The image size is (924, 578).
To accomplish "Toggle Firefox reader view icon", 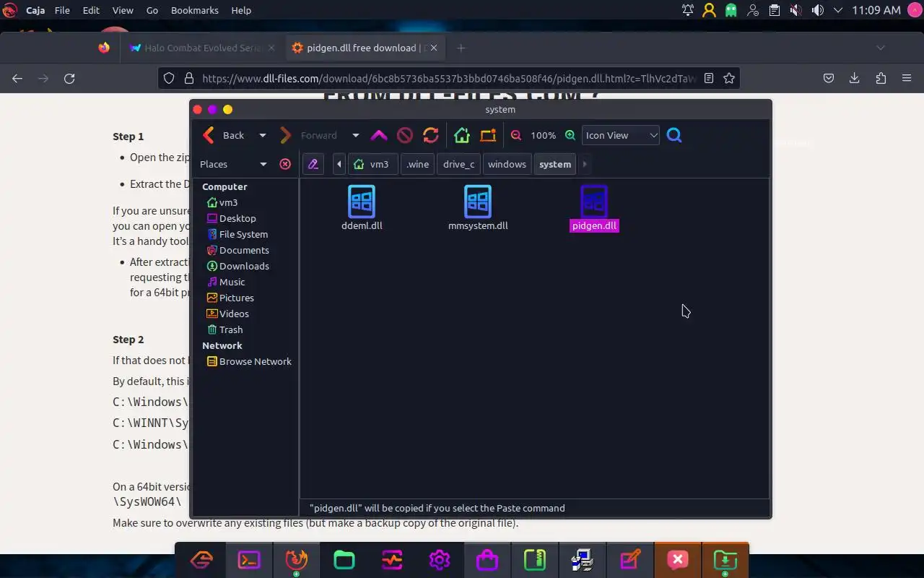I will click(x=709, y=78).
